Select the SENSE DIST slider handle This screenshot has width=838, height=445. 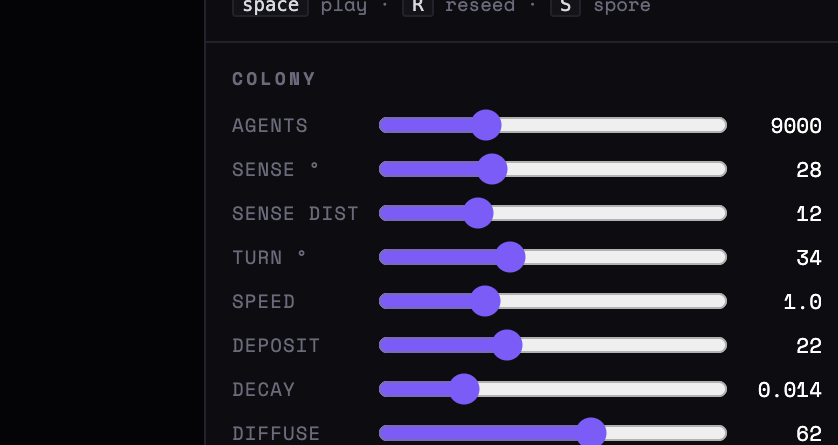[x=478, y=213]
